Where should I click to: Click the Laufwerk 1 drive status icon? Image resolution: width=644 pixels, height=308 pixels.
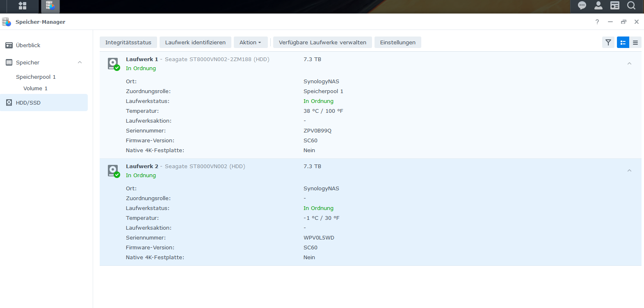tap(114, 64)
